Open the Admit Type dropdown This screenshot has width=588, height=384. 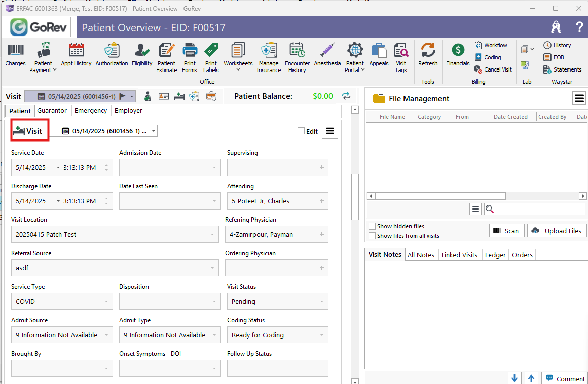214,335
